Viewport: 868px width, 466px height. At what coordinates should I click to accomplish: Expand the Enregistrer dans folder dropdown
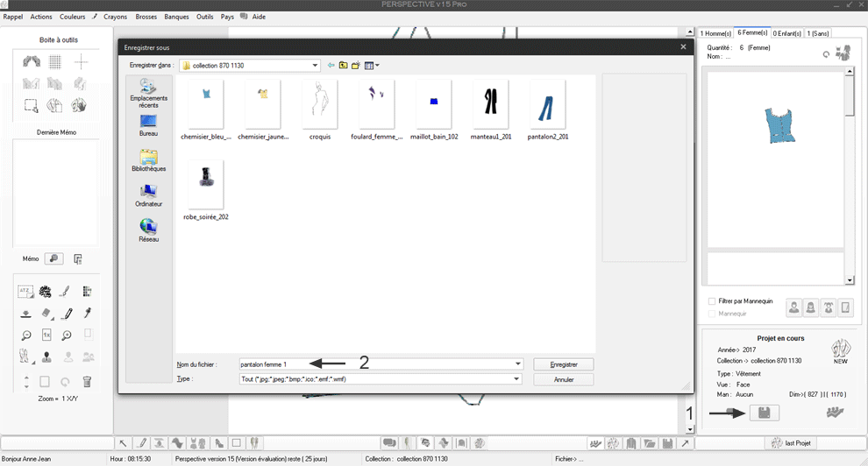pos(315,66)
